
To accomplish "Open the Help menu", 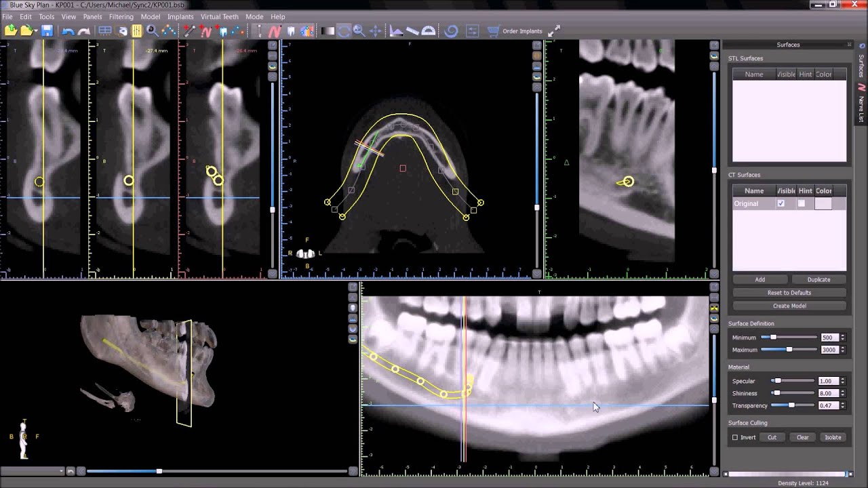I will [278, 16].
